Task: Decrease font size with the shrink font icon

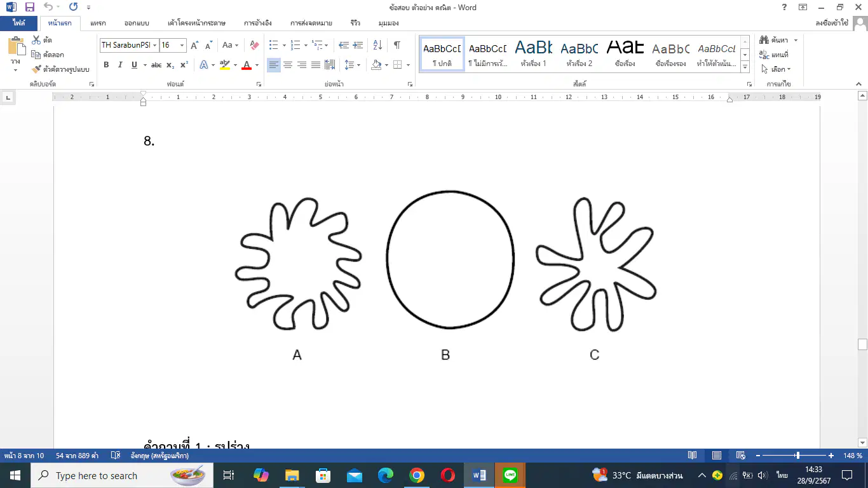Action: pos(208,45)
